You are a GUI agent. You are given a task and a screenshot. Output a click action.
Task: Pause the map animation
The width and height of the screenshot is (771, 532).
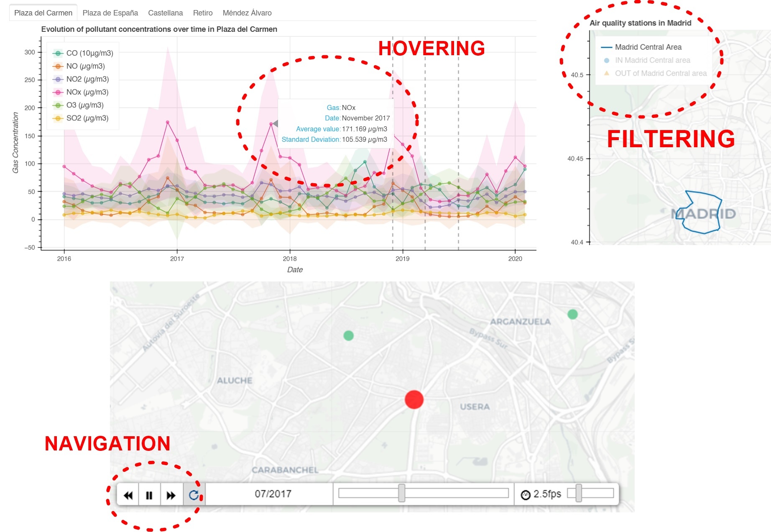click(149, 495)
